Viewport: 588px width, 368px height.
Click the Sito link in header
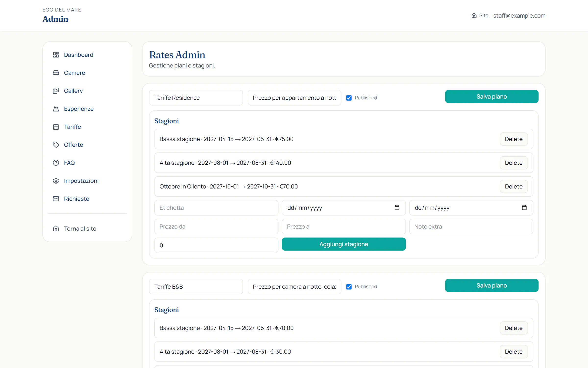(480, 15)
